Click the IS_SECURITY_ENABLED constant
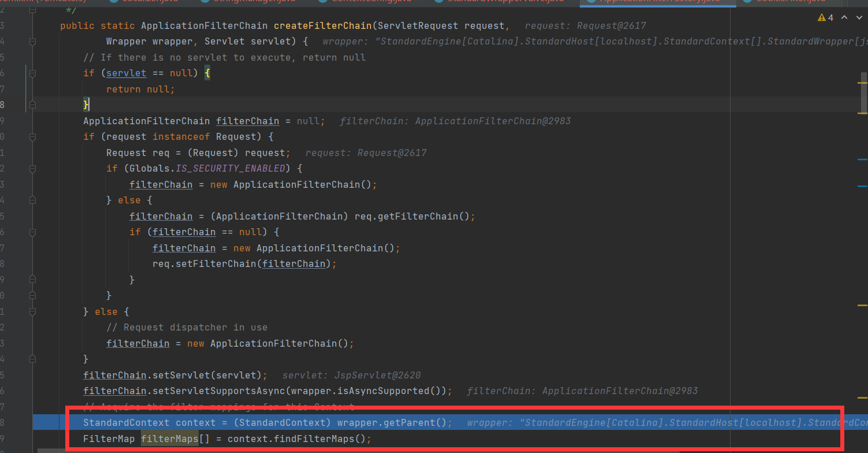The height and width of the screenshot is (453, 868). click(x=230, y=169)
